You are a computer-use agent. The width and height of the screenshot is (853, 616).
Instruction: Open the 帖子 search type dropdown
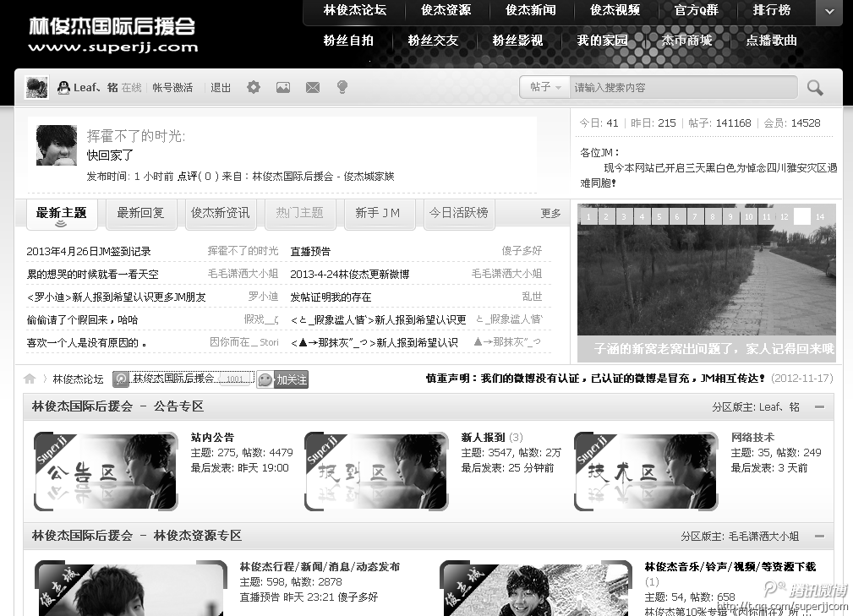(x=545, y=87)
